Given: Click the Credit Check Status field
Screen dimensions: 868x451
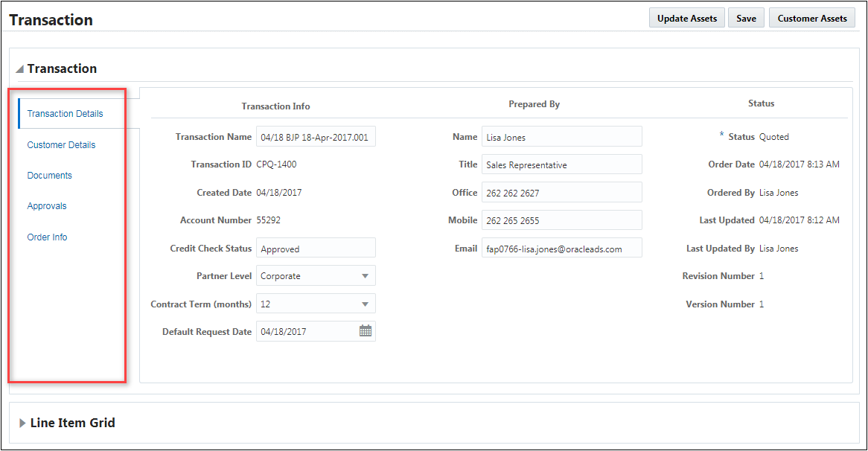Looking at the screenshot, I should pyautogui.click(x=316, y=248).
